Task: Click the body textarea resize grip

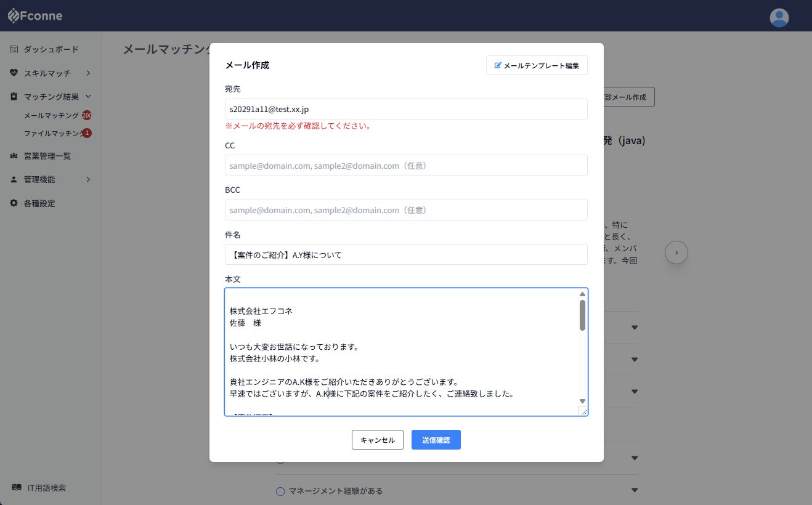Action: 583,411
